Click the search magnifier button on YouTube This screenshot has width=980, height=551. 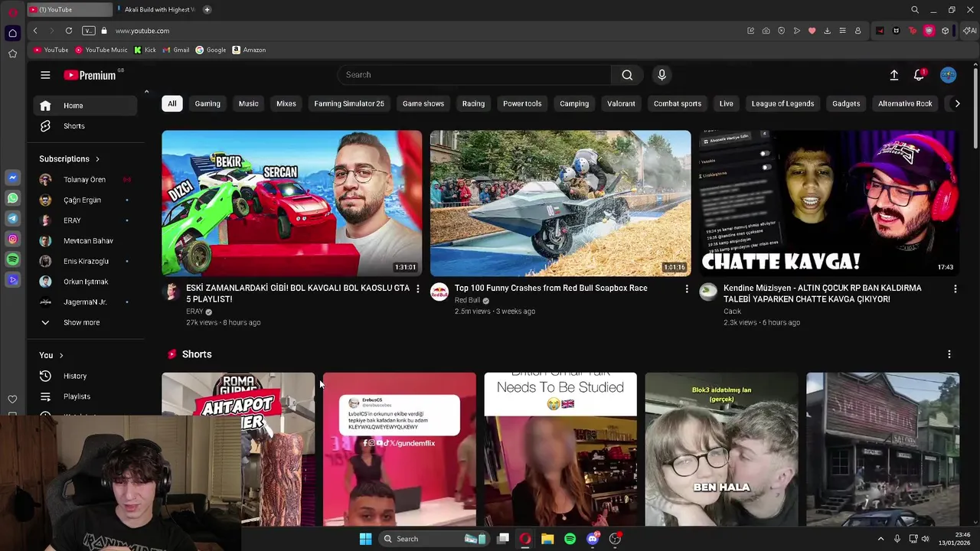click(x=627, y=75)
